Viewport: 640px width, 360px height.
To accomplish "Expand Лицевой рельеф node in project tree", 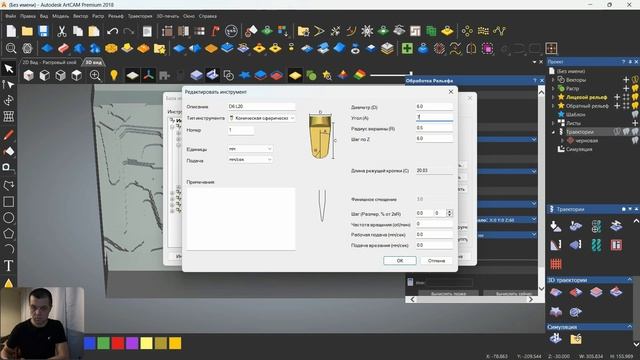I will click(x=553, y=97).
